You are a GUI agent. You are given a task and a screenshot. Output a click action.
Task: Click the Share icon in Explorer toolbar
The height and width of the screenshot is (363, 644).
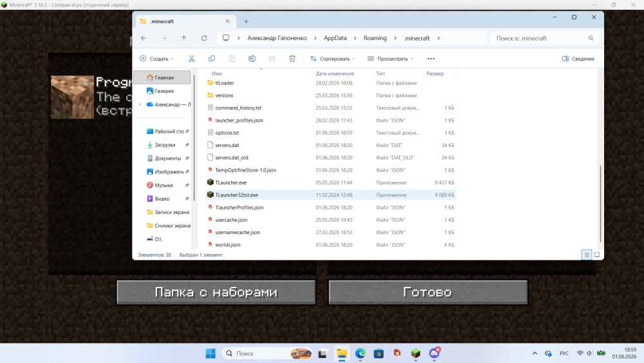point(272,59)
